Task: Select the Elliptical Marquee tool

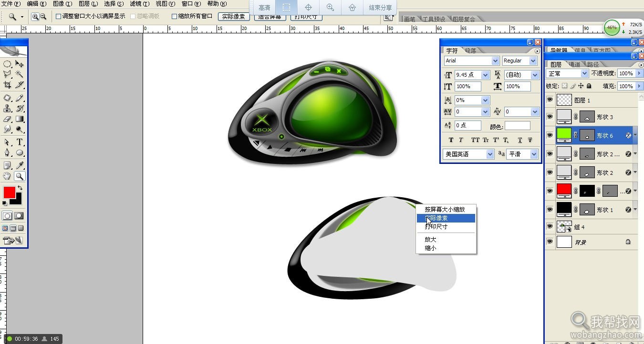Action: coord(8,64)
